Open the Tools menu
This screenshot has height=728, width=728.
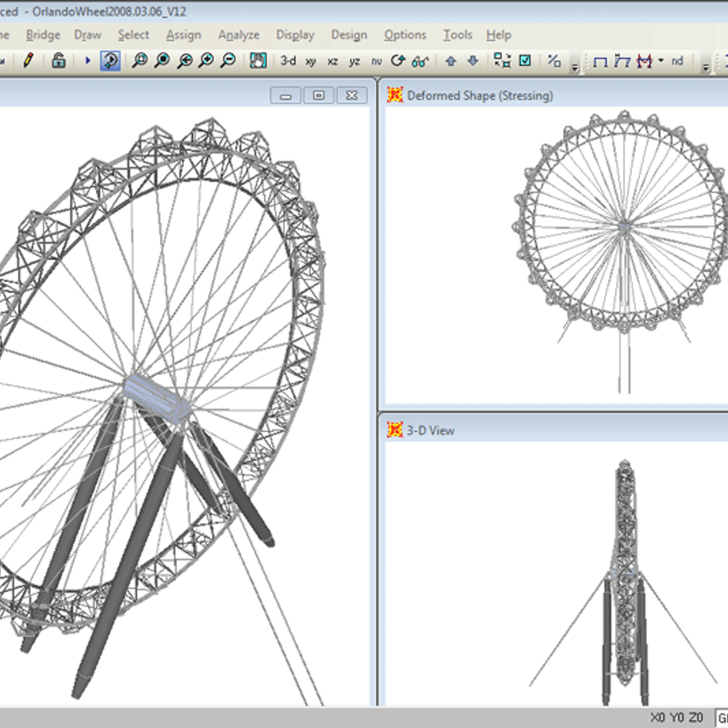[457, 35]
